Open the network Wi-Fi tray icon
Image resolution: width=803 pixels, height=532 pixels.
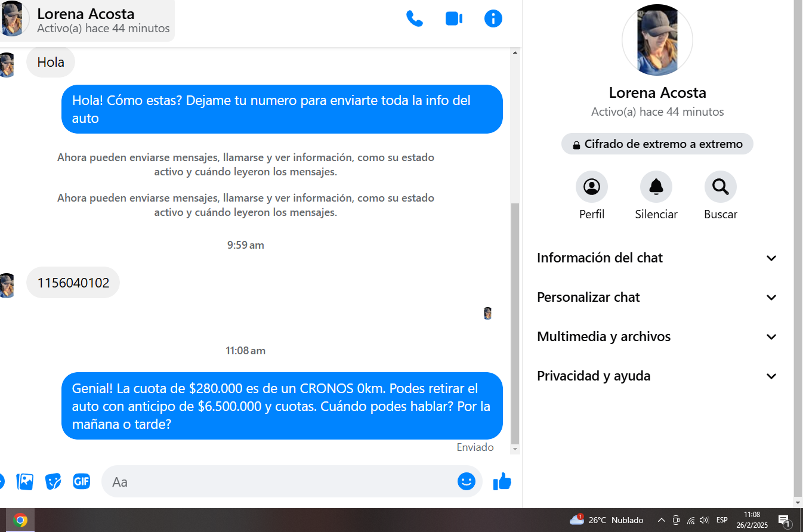click(x=691, y=520)
